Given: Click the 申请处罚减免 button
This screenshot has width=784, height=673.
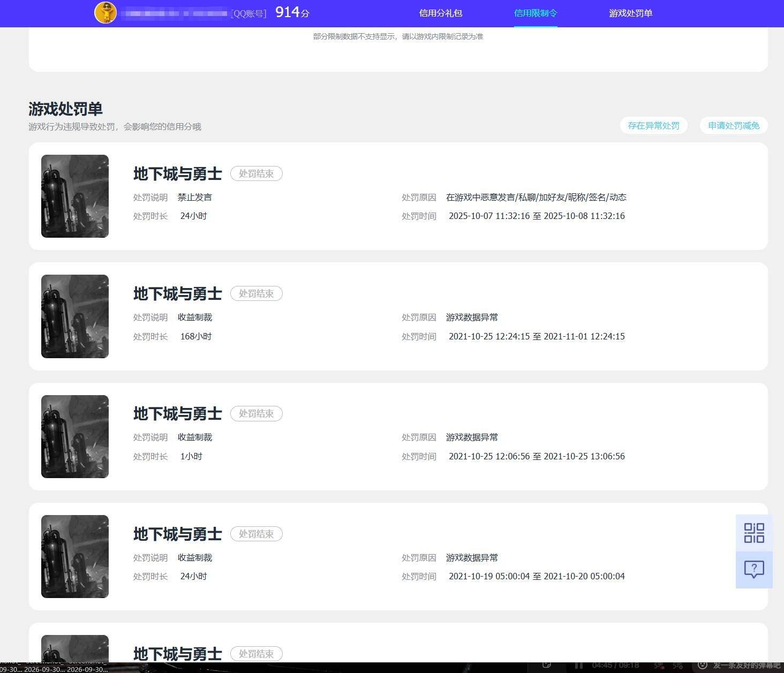Looking at the screenshot, I should click(x=734, y=125).
